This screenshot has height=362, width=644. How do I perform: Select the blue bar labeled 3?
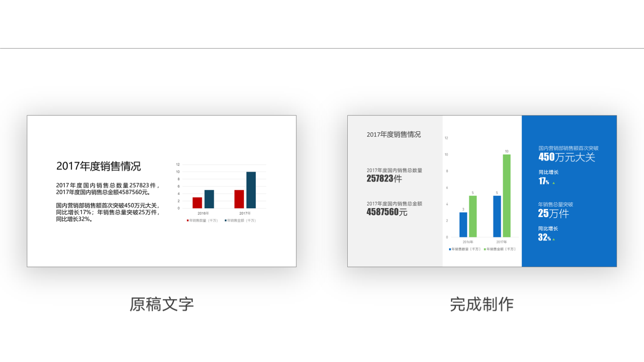click(463, 225)
